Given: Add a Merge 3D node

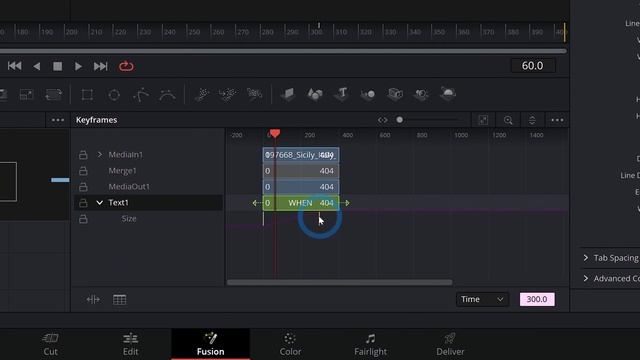Looking at the screenshot, I should (368, 94).
